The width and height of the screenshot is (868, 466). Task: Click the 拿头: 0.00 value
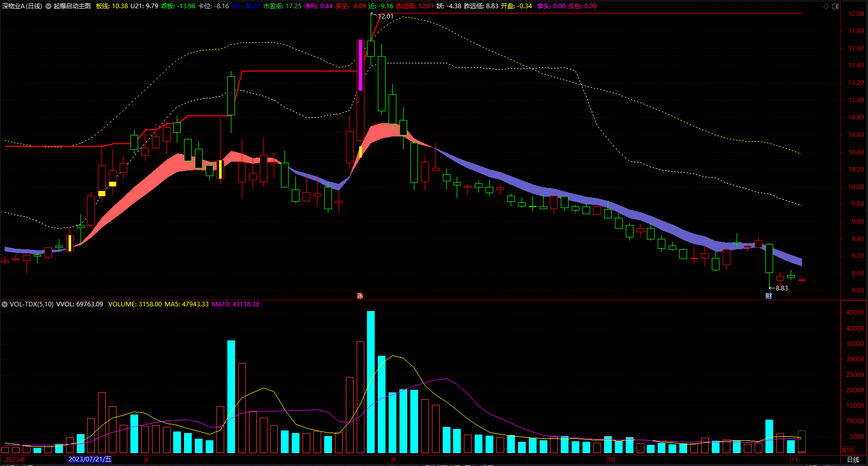click(x=551, y=6)
